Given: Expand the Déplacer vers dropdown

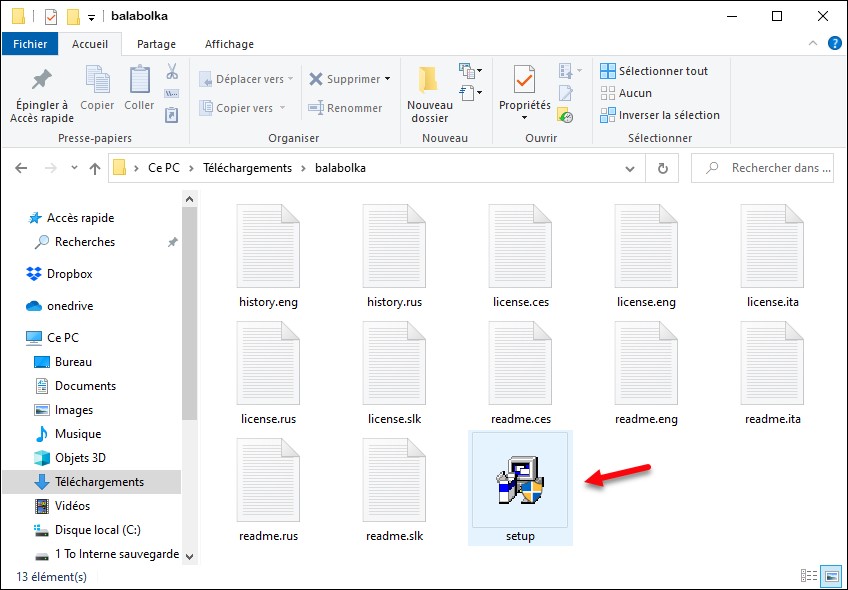Looking at the screenshot, I should (x=291, y=79).
